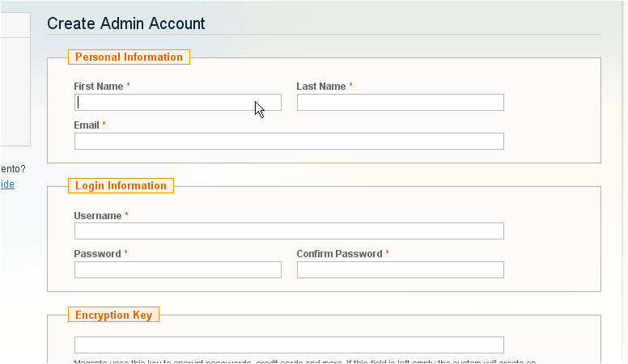The image size is (628, 364).
Task: Select the Personal Information section heading
Action: [129, 57]
